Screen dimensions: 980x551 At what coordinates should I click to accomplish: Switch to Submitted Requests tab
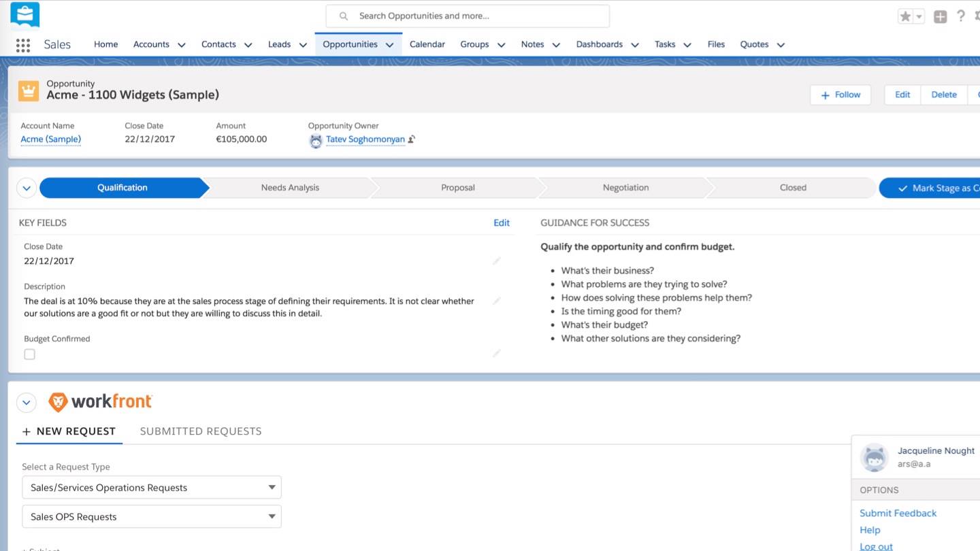coord(201,431)
